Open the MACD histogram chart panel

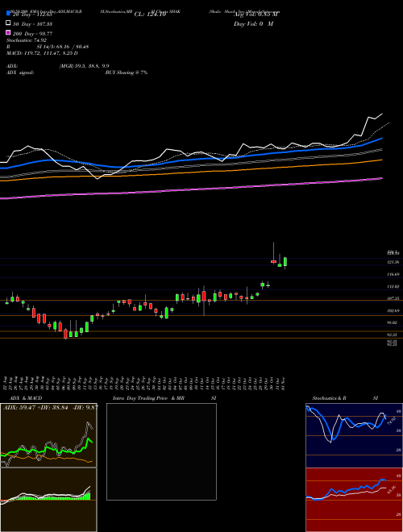[48, 500]
